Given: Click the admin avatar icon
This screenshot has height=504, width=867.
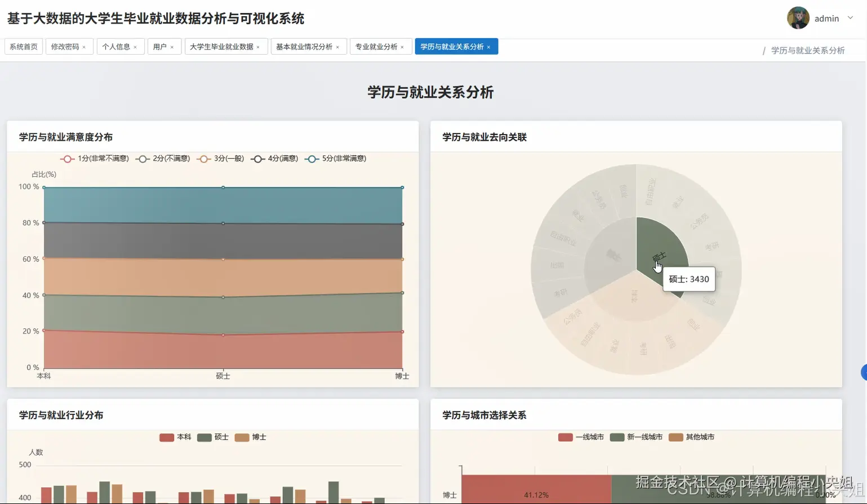Looking at the screenshot, I should point(798,17).
